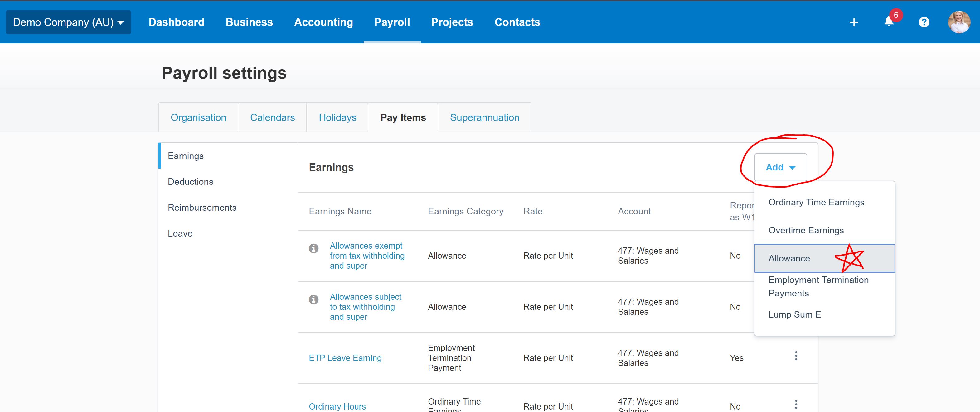Click the plus icon to create new
This screenshot has height=412, width=980.
(854, 22)
